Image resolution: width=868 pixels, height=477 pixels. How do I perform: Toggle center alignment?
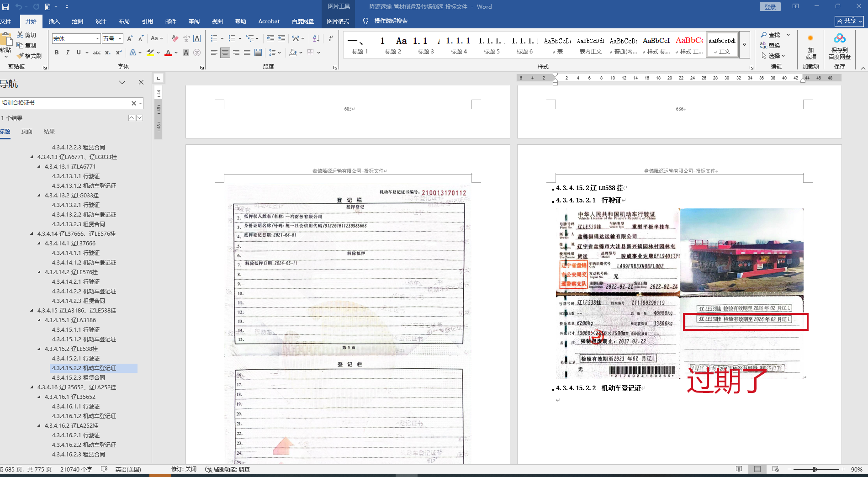(x=225, y=53)
